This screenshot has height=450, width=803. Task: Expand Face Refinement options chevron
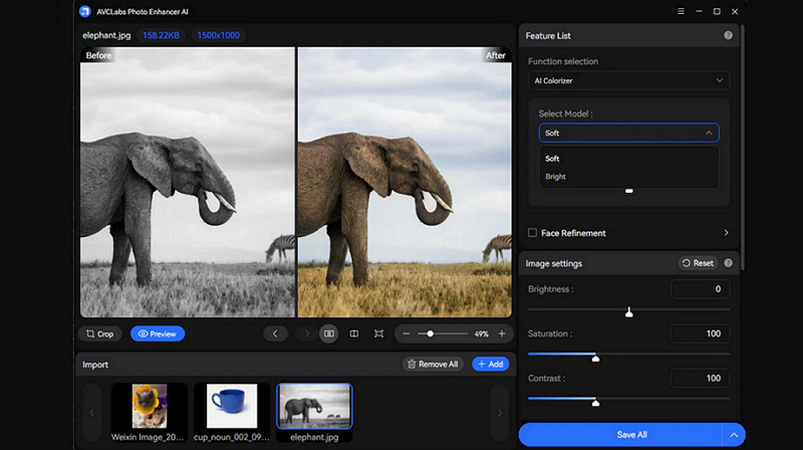point(726,233)
